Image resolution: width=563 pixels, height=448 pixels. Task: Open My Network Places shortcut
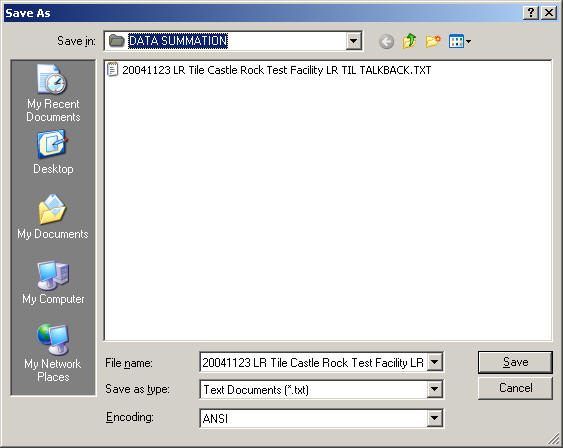pyautogui.click(x=53, y=353)
